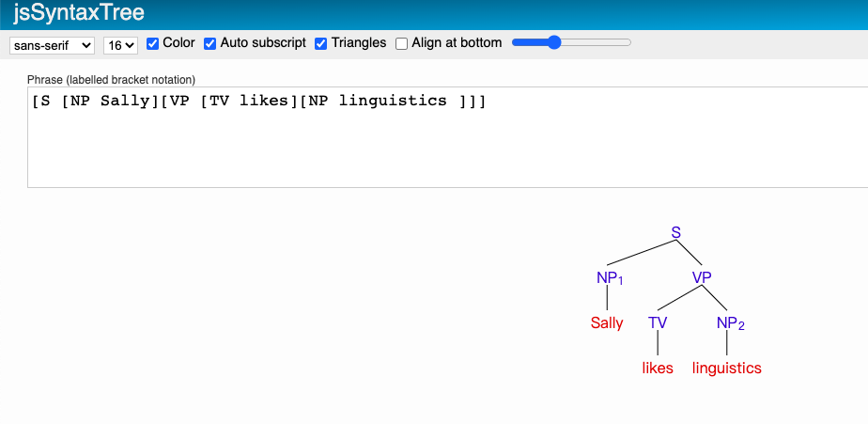Disable the Triangles checkbox

(320, 44)
